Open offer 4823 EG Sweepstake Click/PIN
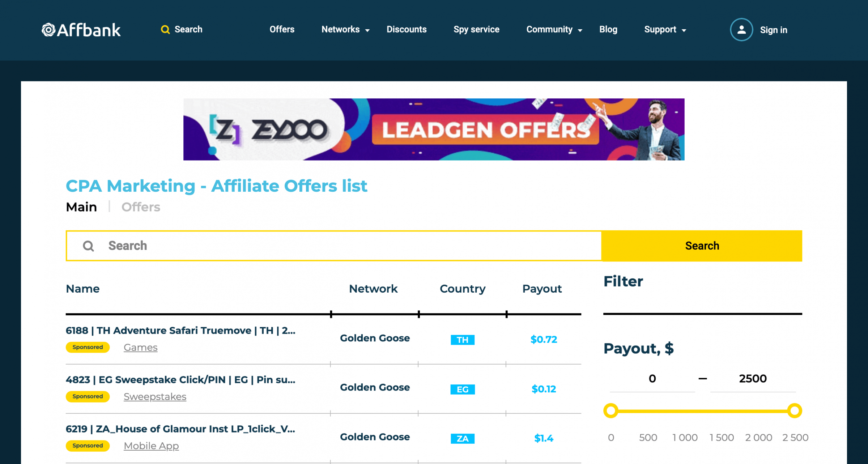 tap(180, 380)
